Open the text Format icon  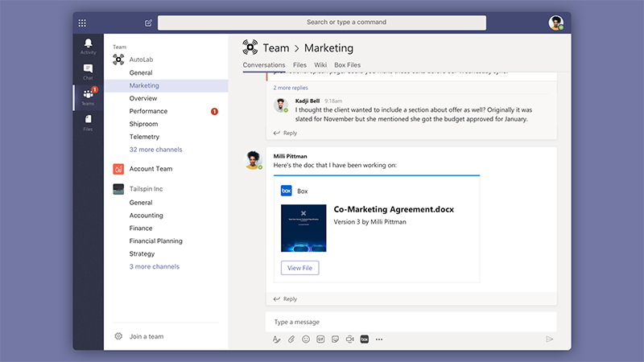276,339
